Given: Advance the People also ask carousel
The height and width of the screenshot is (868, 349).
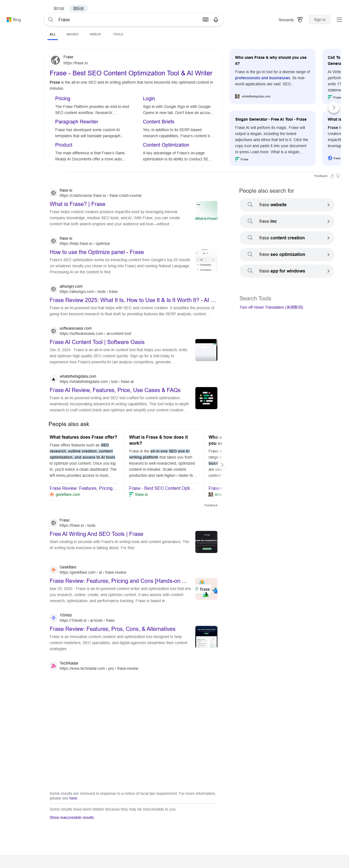Looking at the screenshot, I should click(x=222, y=465).
